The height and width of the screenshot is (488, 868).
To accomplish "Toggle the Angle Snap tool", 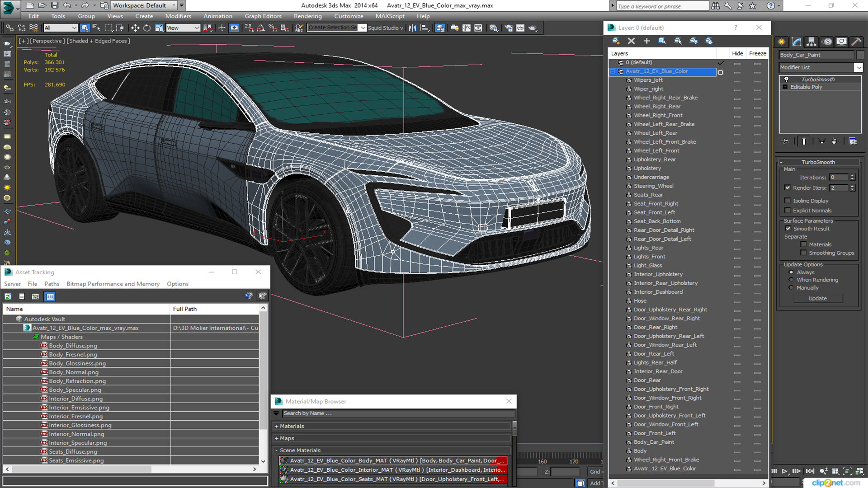I will pos(261,28).
